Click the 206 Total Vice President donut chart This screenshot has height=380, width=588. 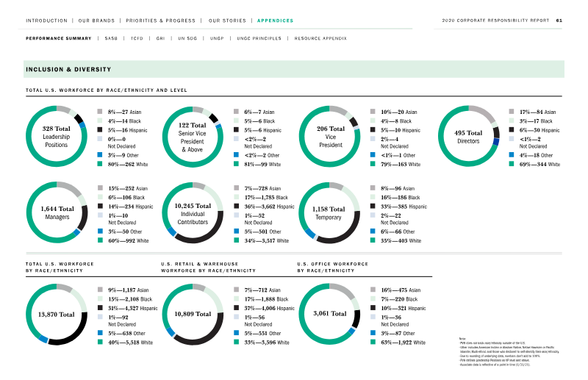(x=329, y=137)
